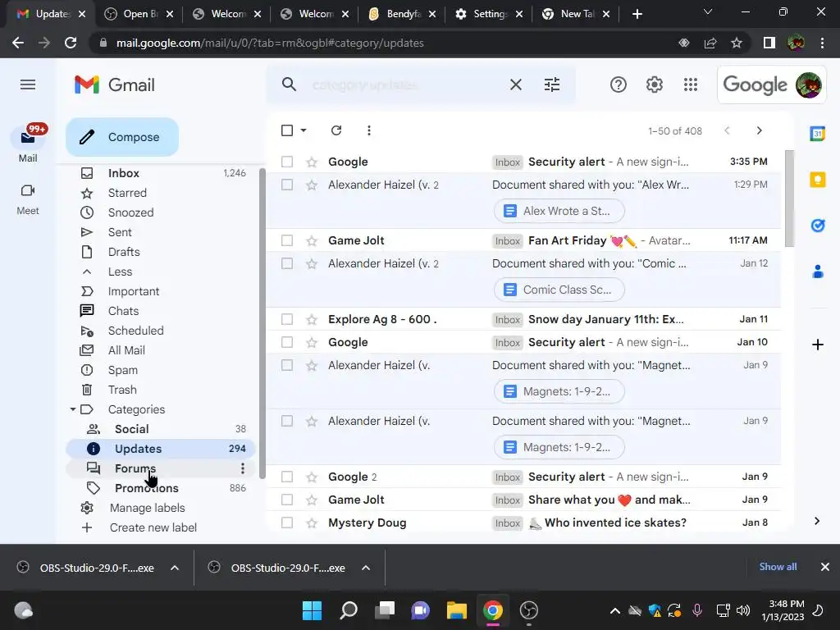Reload the page in Chrome
This screenshot has height=630, width=840.
click(x=71, y=43)
